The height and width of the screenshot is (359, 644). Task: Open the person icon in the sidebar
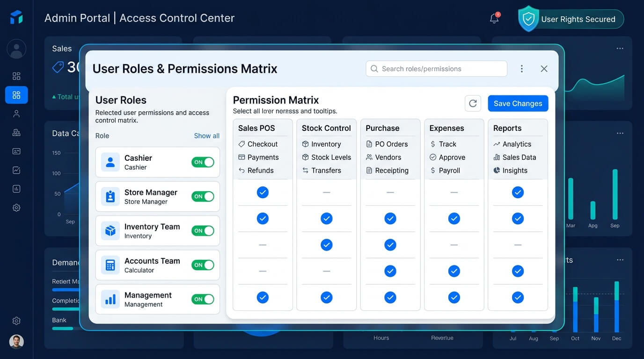pyautogui.click(x=16, y=114)
